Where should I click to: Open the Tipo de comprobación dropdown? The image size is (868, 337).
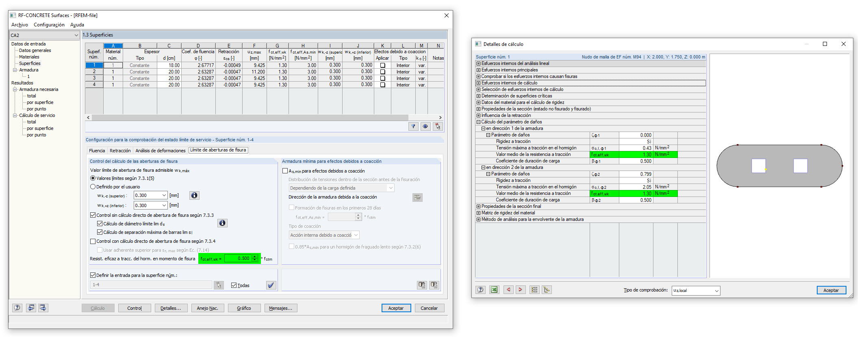point(716,290)
